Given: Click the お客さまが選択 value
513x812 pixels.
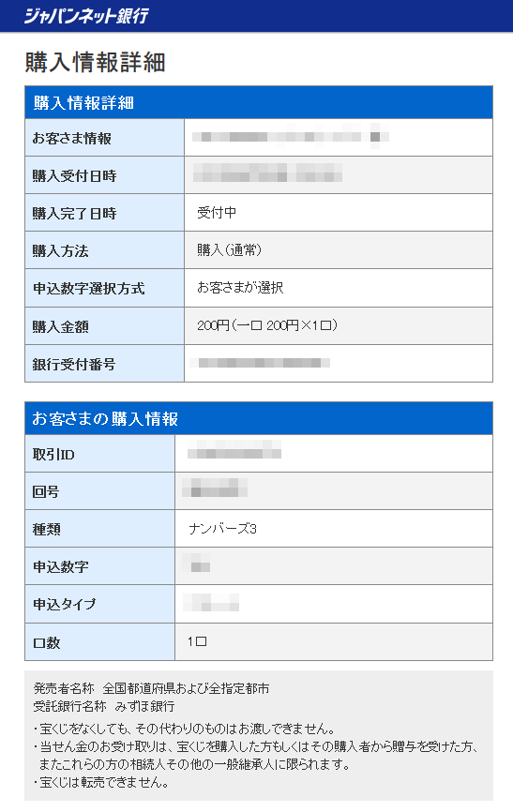Looking at the screenshot, I should coord(240,288).
